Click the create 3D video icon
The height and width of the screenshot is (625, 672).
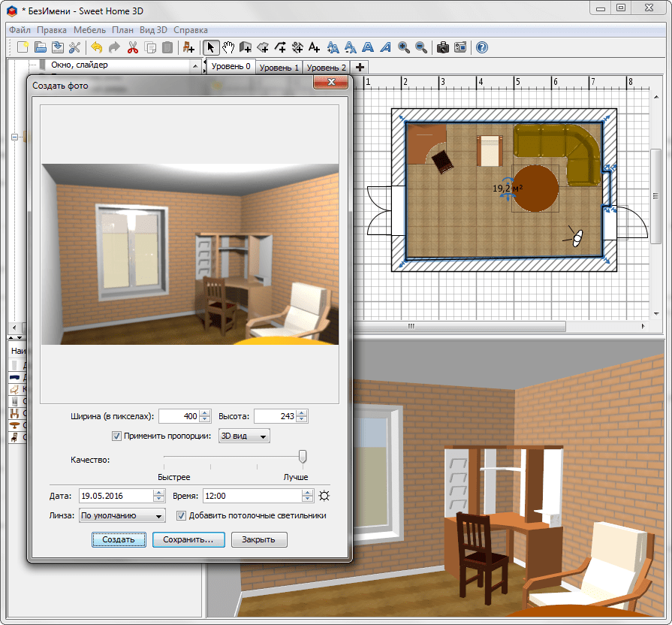click(x=460, y=47)
